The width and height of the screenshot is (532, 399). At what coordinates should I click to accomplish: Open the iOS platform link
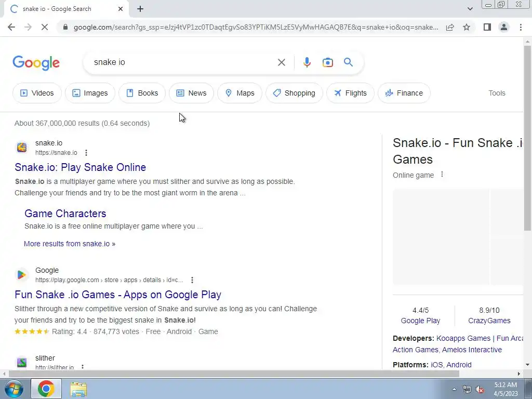click(436, 365)
